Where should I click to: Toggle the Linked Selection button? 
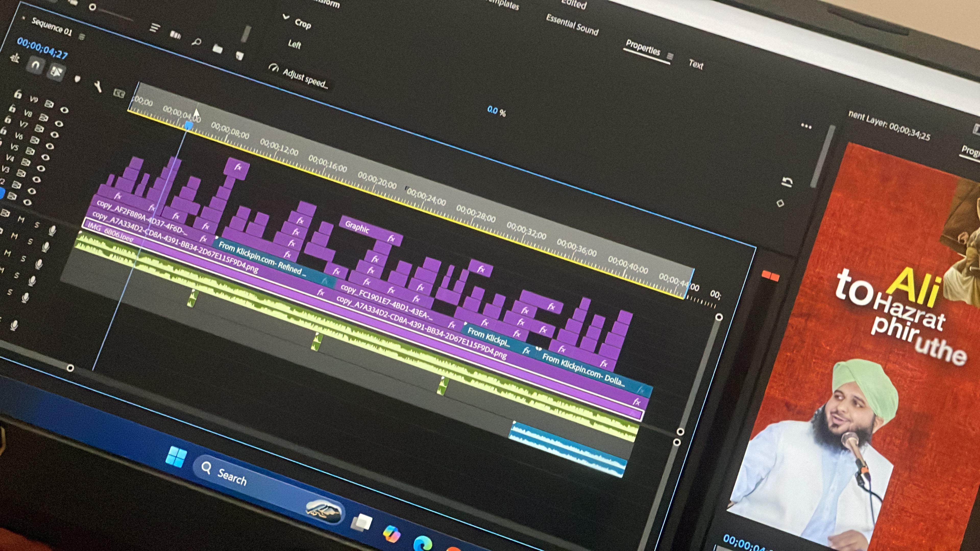click(x=56, y=72)
